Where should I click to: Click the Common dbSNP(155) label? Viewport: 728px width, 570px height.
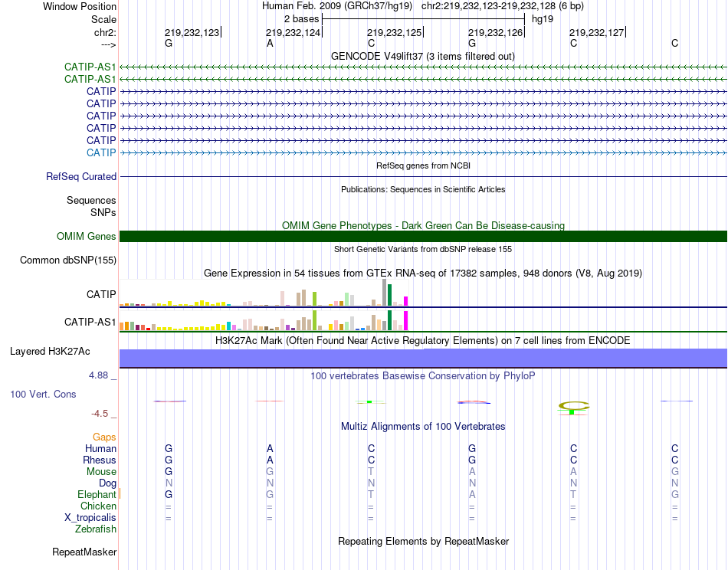[x=67, y=260]
